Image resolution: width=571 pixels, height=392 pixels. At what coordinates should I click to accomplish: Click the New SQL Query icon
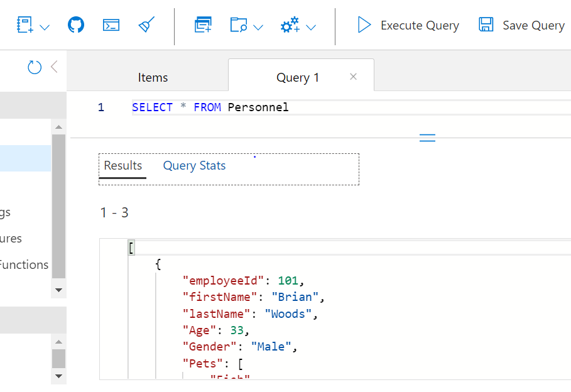pos(203,25)
